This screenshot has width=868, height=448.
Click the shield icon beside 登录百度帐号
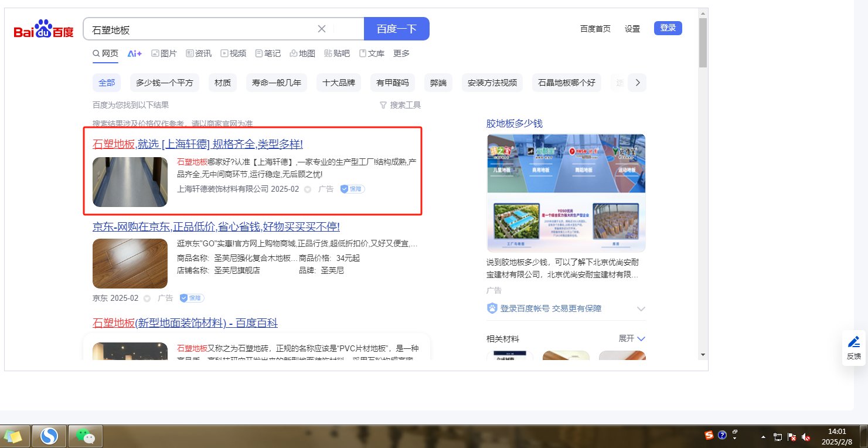coord(492,308)
